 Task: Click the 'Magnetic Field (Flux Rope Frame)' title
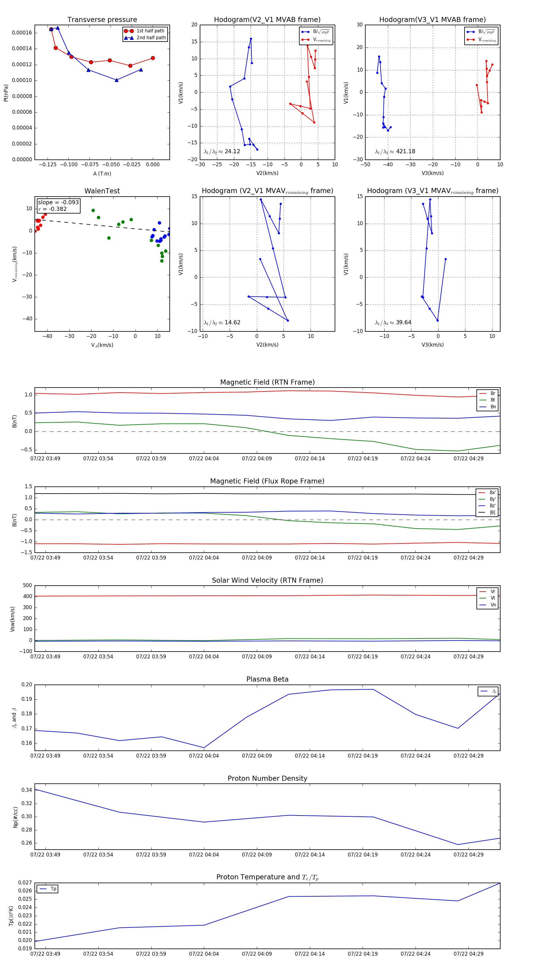coord(267,481)
